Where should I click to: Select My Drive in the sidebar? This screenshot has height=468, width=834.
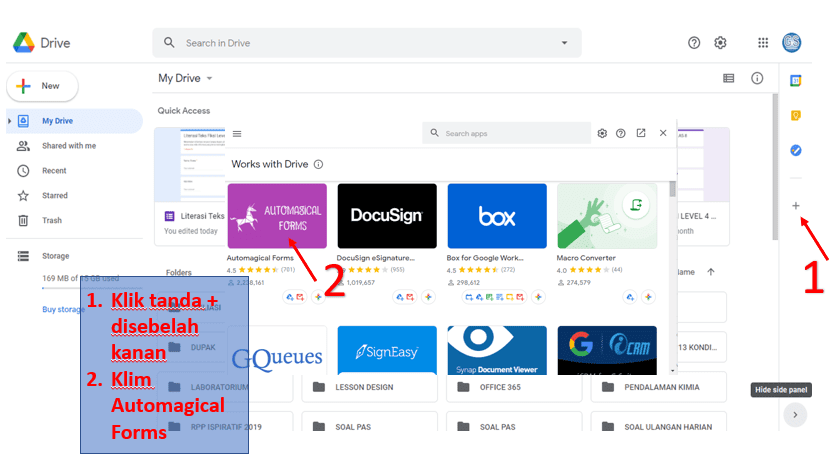[x=74, y=121]
